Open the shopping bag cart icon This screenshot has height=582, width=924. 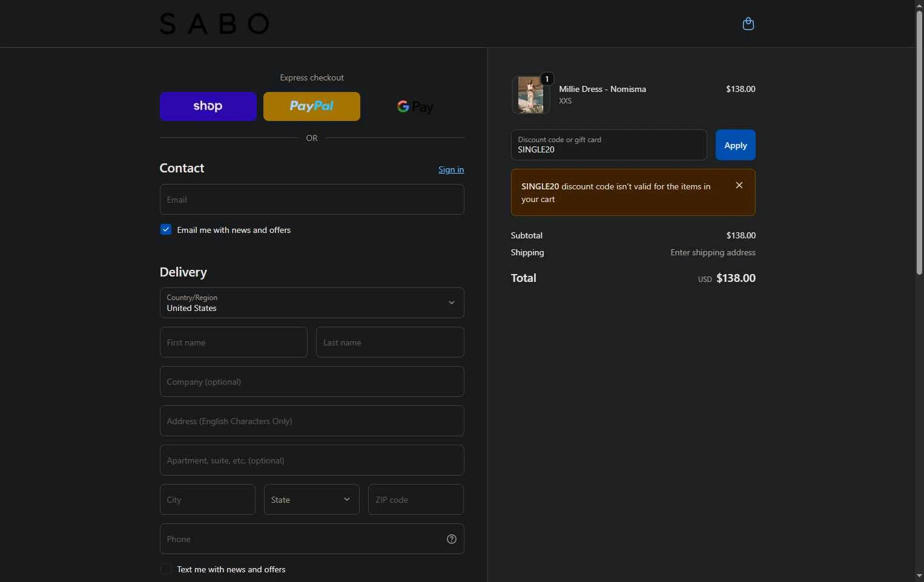[748, 24]
